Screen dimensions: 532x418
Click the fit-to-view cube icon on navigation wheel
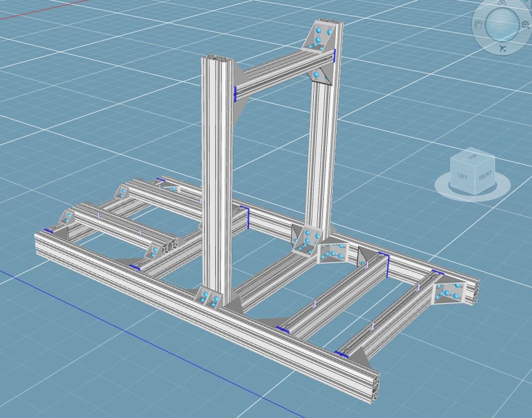(x=503, y=3)
